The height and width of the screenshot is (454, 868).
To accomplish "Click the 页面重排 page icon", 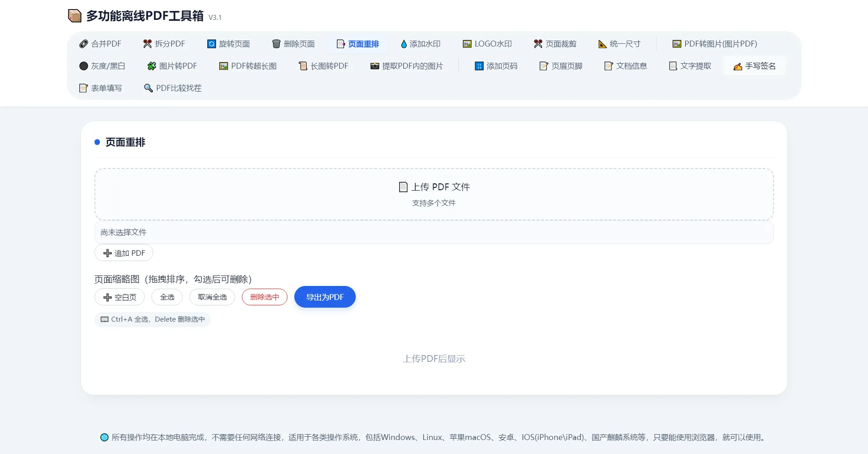I will [x=340, y=44].
